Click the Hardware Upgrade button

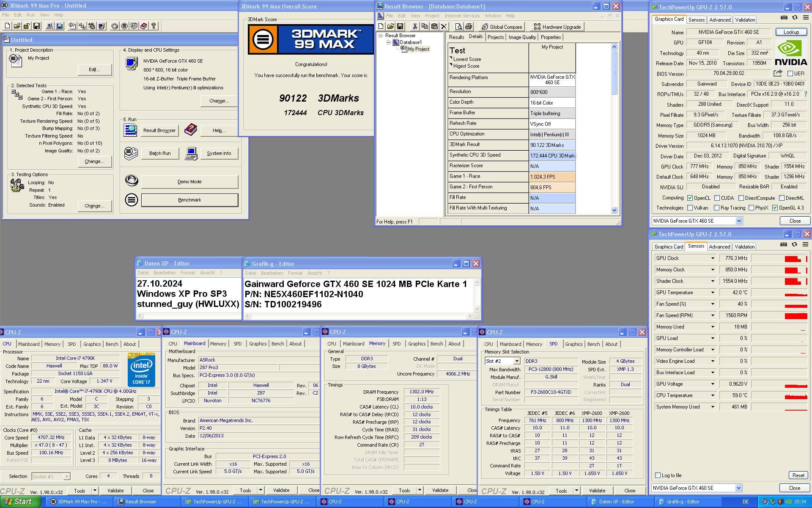tap(557, 27)
